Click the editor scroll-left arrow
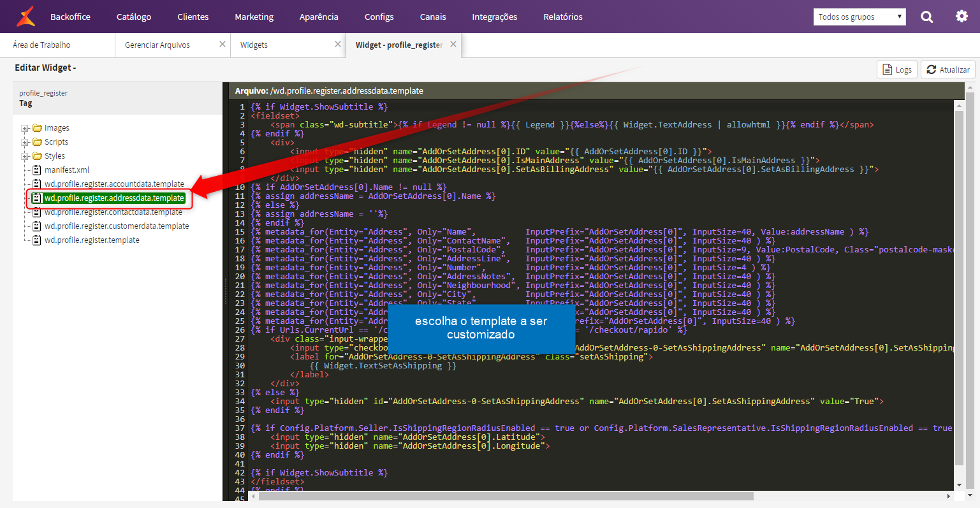The width and height of the screenshot is (980, 508). [x=253, y=496]
